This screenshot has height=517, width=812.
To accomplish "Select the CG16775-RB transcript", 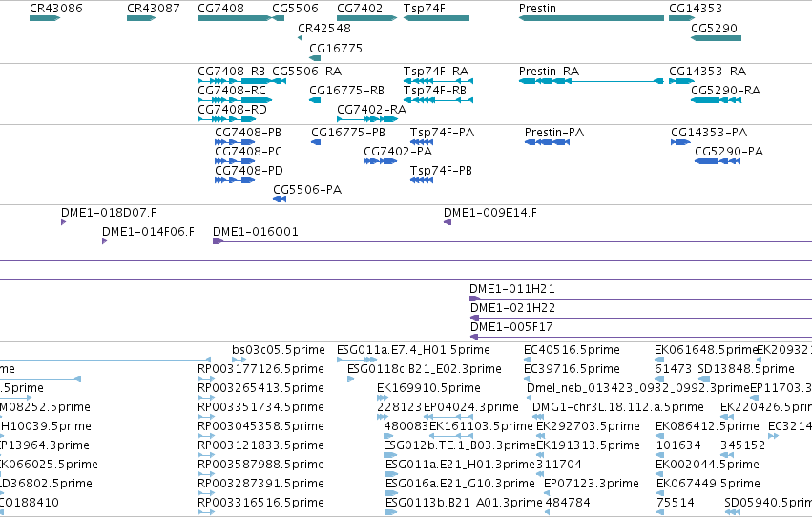I will click(x=315, y=100).
